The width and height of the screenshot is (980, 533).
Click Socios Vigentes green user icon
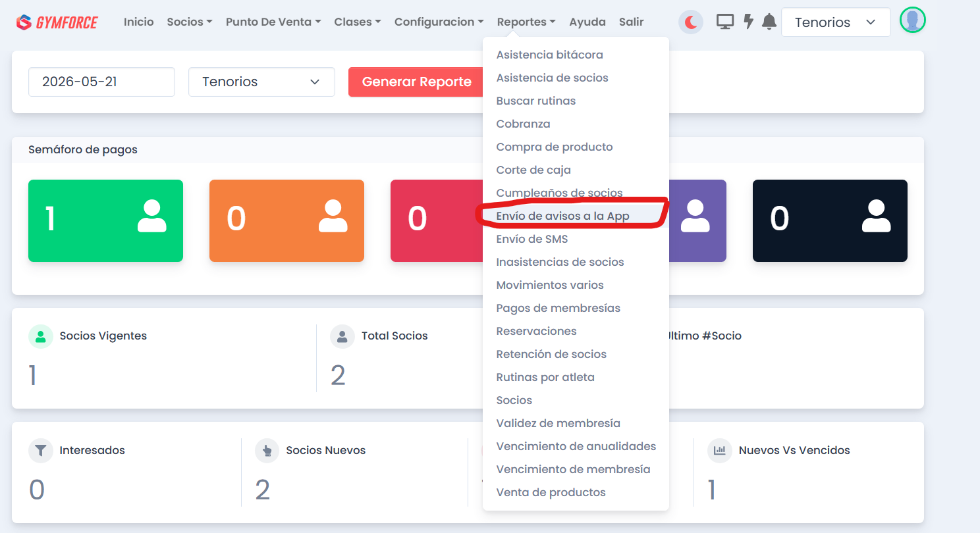click(x=41, y=336)
